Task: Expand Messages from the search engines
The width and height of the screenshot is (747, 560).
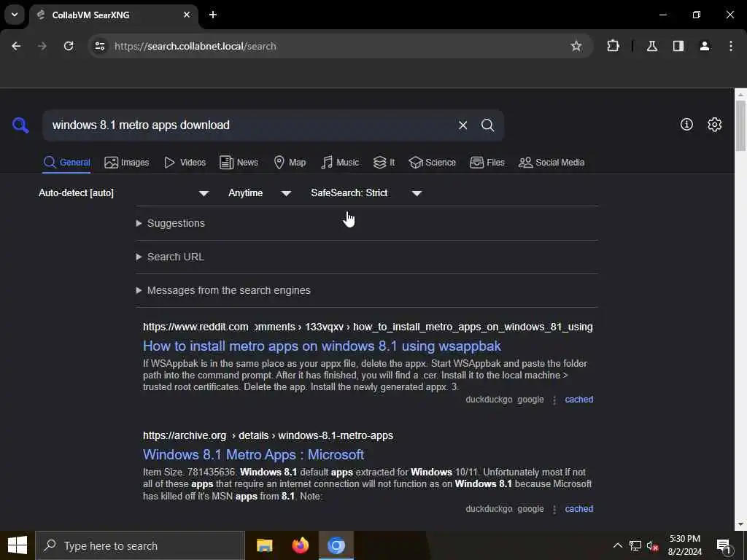Action: click(x=223, y=290)
